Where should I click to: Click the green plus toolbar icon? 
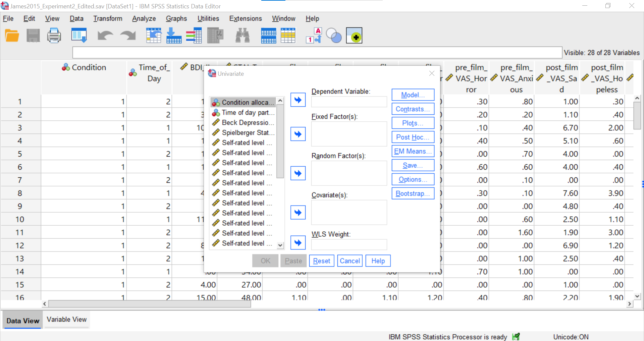click(354, 36)
